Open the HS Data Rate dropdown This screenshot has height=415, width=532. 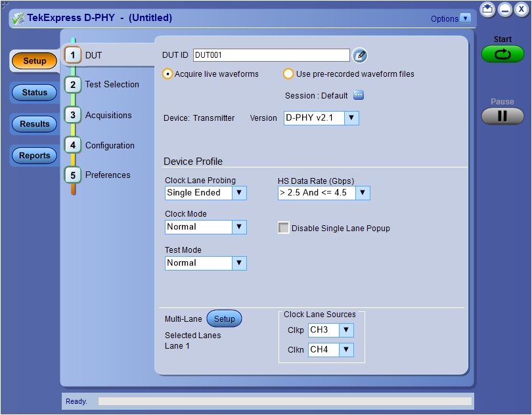(x=363, y=192)
